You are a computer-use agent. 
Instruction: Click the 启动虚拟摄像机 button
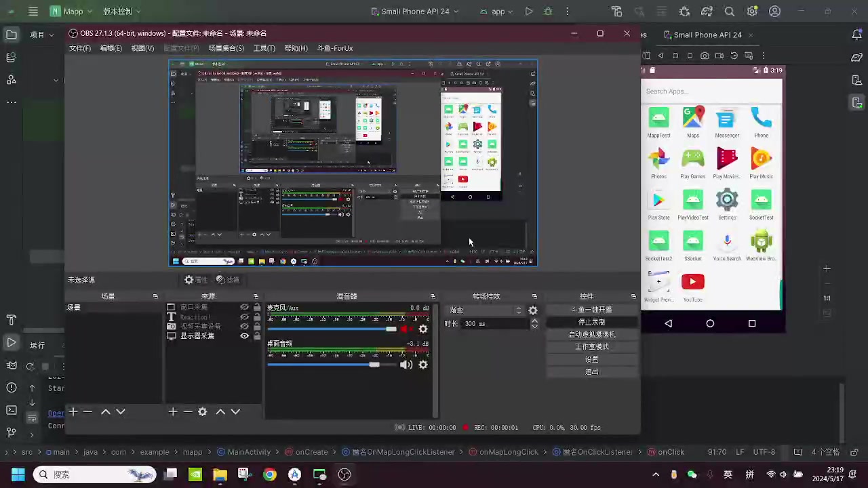tap(591, 334)
